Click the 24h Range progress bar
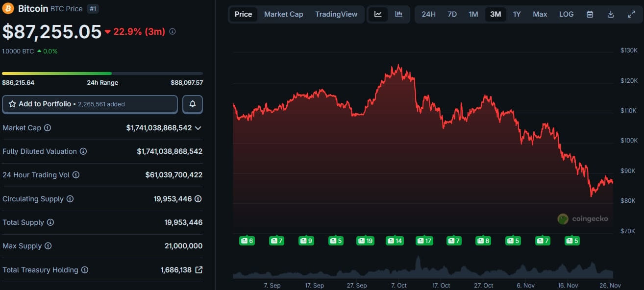This screenshot has height=290, width=644. click(x=102, y=73)
